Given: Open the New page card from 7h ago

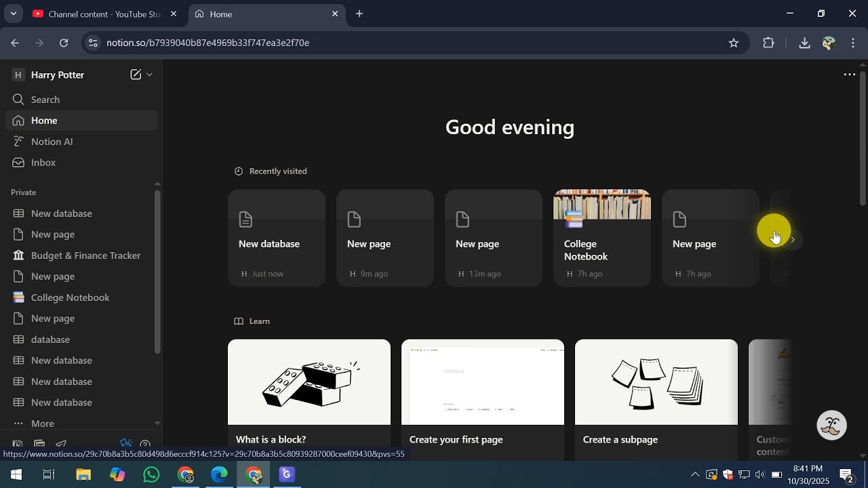Looking at the screenshot, I should (711, 238).
